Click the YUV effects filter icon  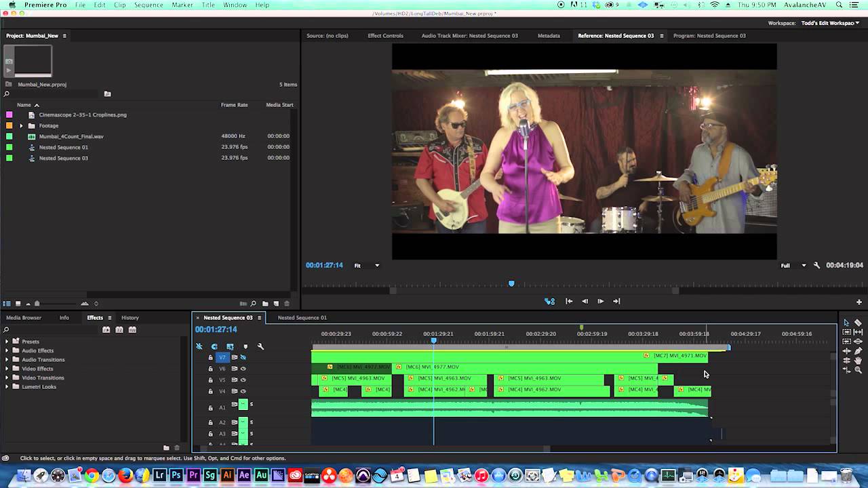click(x=132, y=329)
